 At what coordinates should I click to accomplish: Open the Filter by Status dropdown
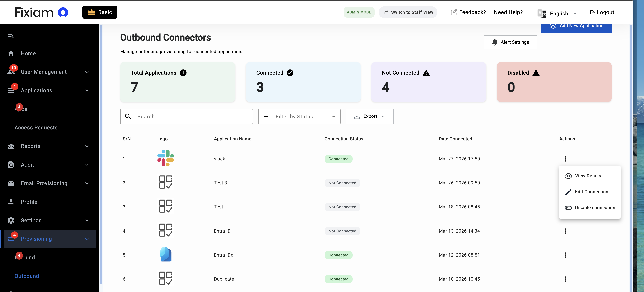click(x=299, y=116)
